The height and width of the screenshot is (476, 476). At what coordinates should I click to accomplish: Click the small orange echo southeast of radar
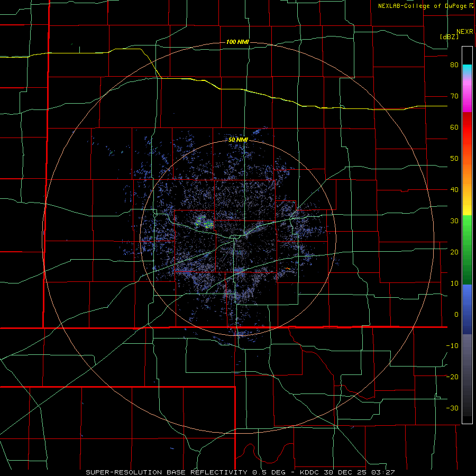(x=288, y=268)
